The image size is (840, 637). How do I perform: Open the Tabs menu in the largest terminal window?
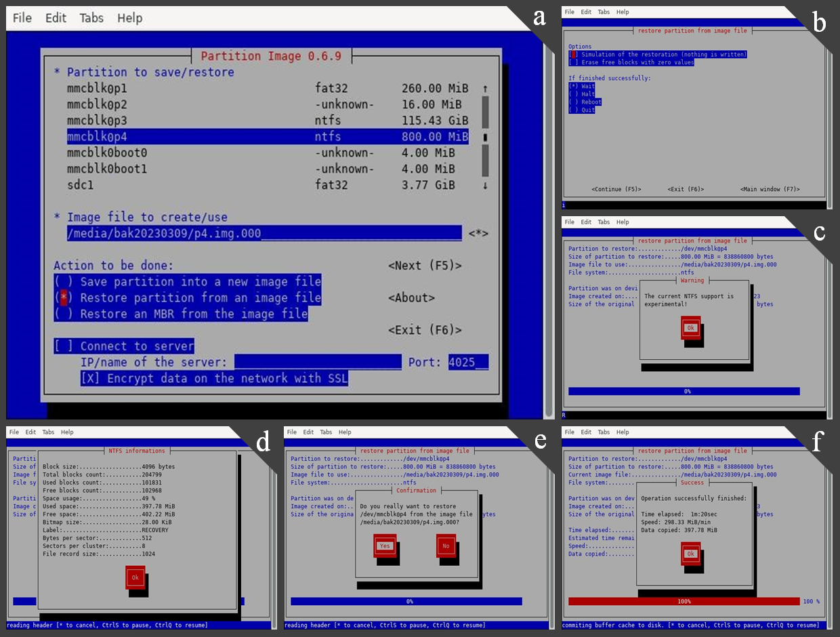[x=91, y=18]
